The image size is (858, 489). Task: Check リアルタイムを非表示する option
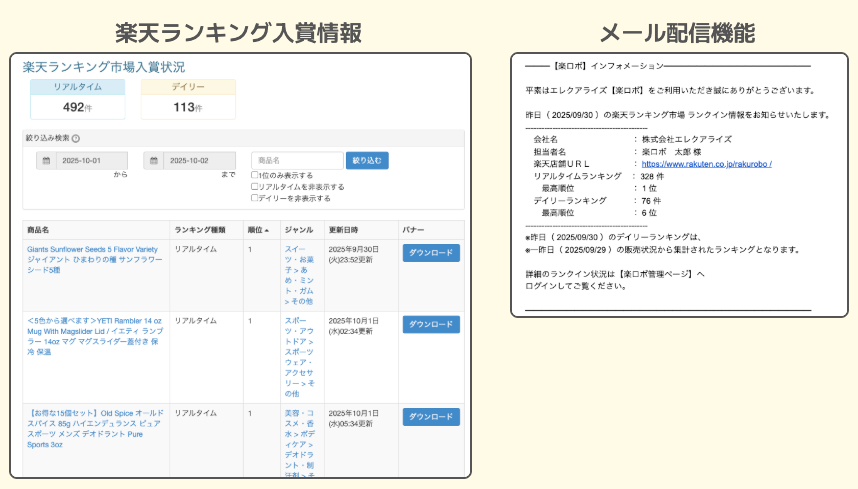point(254,187)
